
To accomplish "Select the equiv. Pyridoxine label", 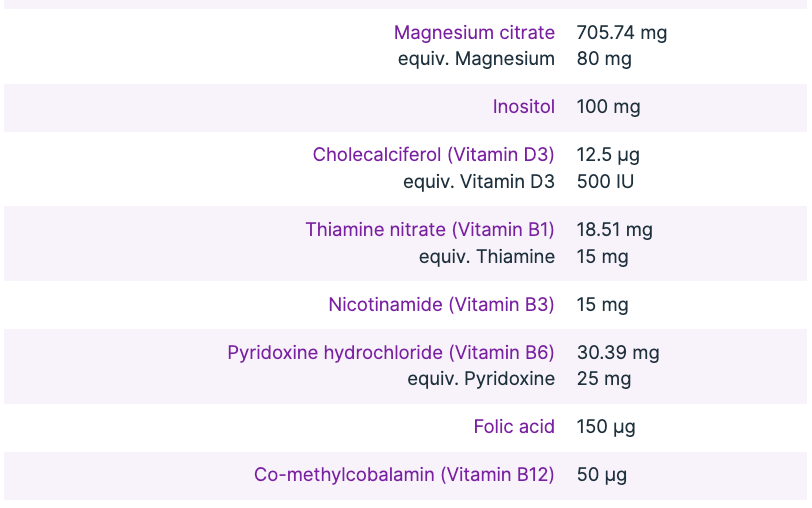I will click(x=481, y=379).
